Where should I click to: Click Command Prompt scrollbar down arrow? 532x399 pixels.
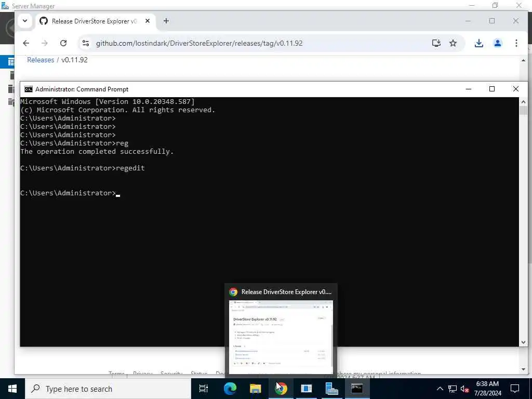523,342
